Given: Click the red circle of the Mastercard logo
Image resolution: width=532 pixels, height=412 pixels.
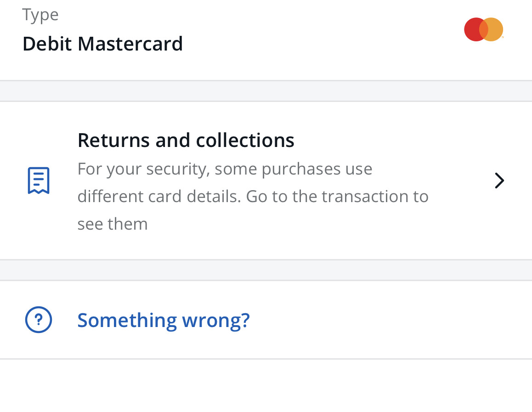Looking at the screenshot, I should 473,30.
